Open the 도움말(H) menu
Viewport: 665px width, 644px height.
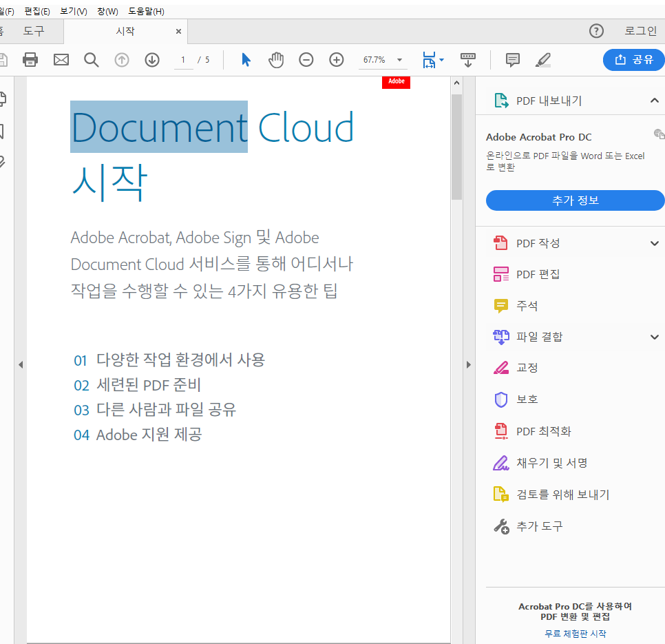(147, 12)
